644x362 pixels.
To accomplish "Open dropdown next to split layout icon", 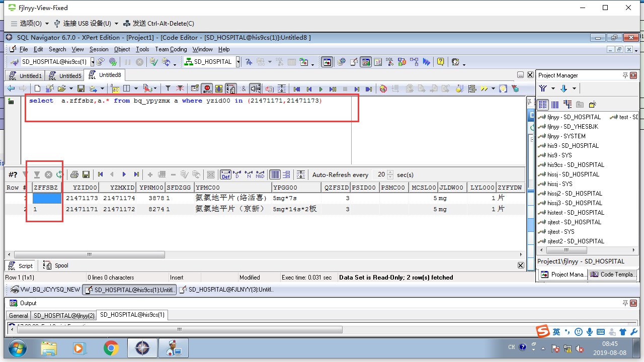I will coord(135,89).
